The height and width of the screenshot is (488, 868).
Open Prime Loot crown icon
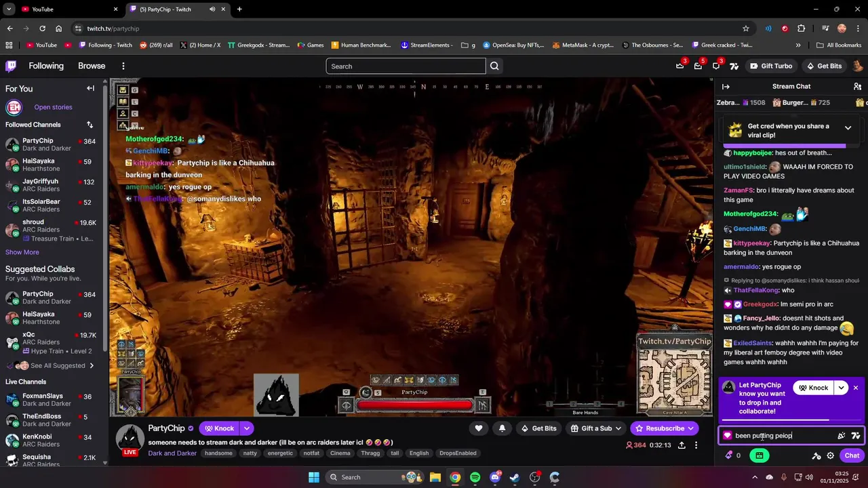pos(679,66)
